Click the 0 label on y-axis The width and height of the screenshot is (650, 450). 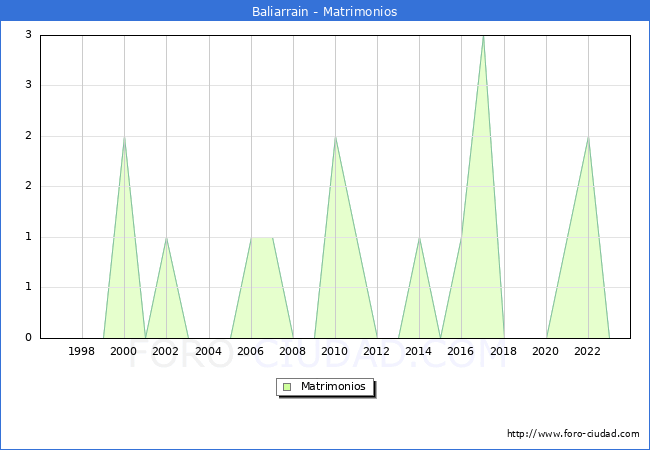click(29, 338)
